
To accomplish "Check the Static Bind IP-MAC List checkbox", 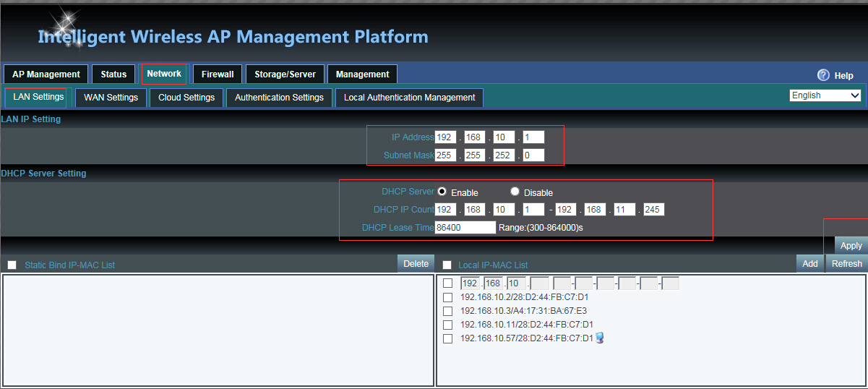I will tap(12, 265).
